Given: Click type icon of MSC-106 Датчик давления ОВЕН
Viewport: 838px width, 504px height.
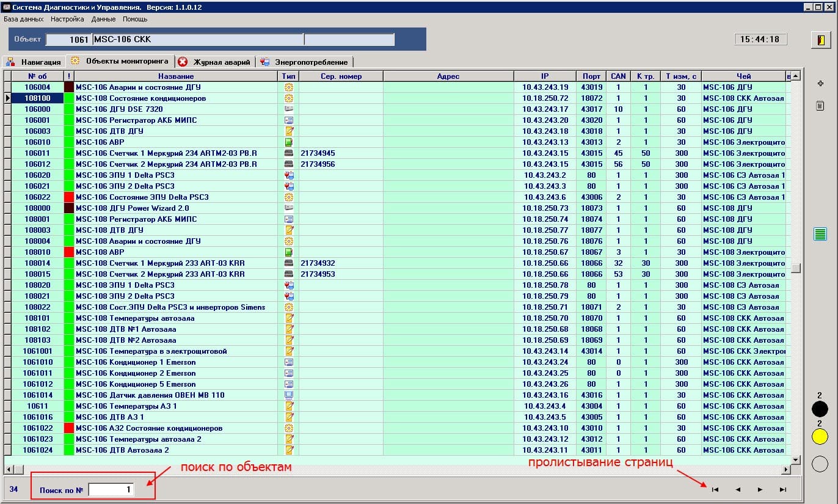Looking at the screenshot, I should 289,395.
